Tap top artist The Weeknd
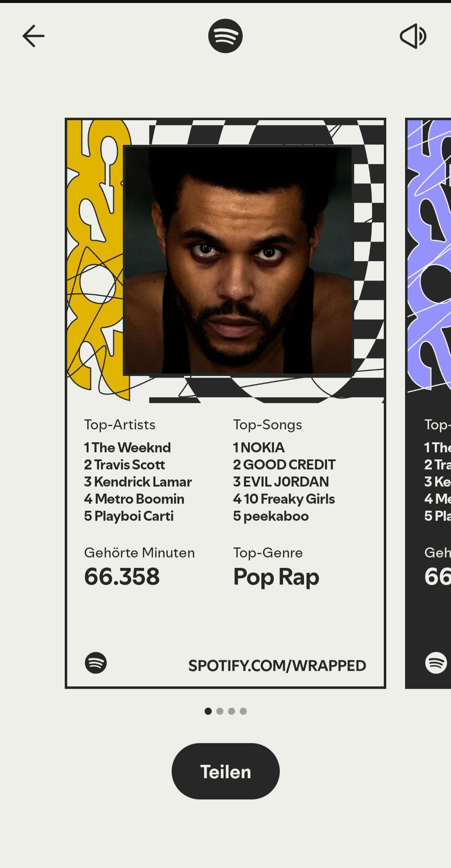The width and height of the screenshot is (451, 868). click(127, 448)
